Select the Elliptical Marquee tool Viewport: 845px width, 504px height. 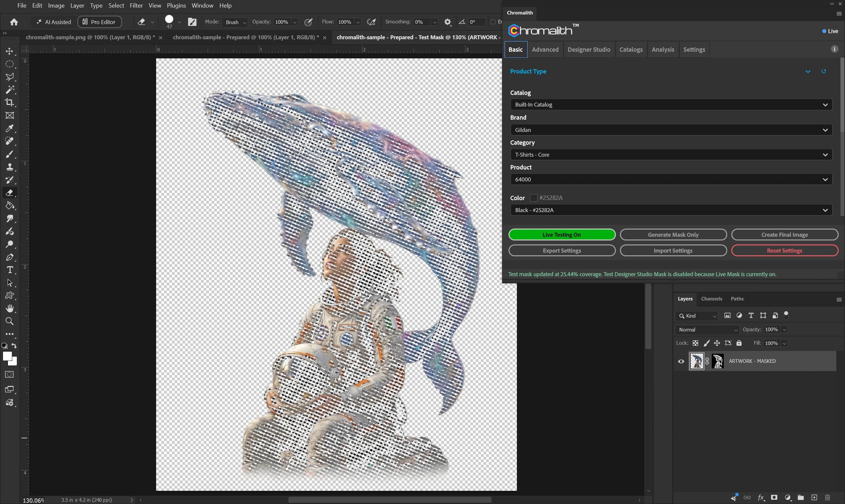point(10,64)
